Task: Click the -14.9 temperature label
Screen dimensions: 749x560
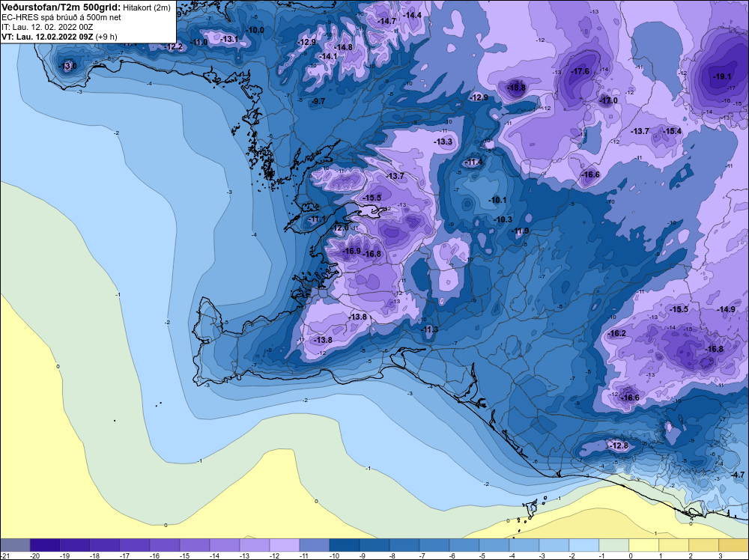Action: click(x=726, y=309)
